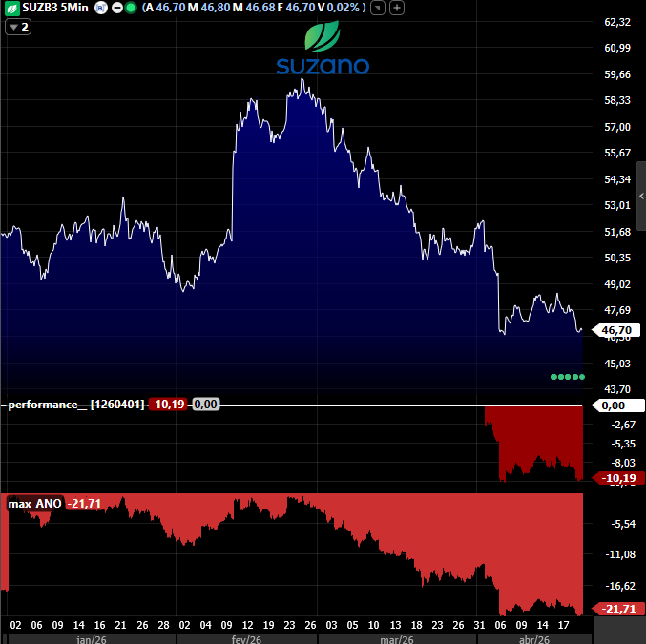Click axis label -16,62 in max_ANO pane
Viewport: 646px width, 644px height.
click(620, 586)
